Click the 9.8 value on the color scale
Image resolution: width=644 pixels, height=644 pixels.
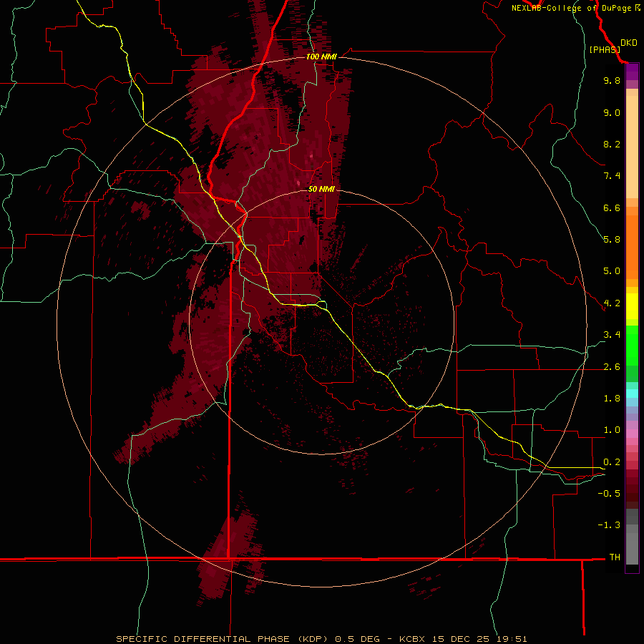[x=612, y=80]
